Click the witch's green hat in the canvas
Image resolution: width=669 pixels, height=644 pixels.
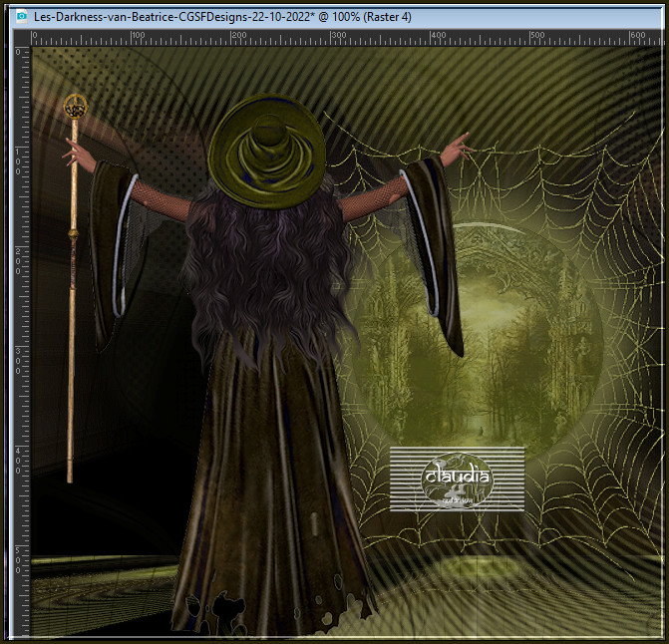pyautogui.click(x=266, y=151)
